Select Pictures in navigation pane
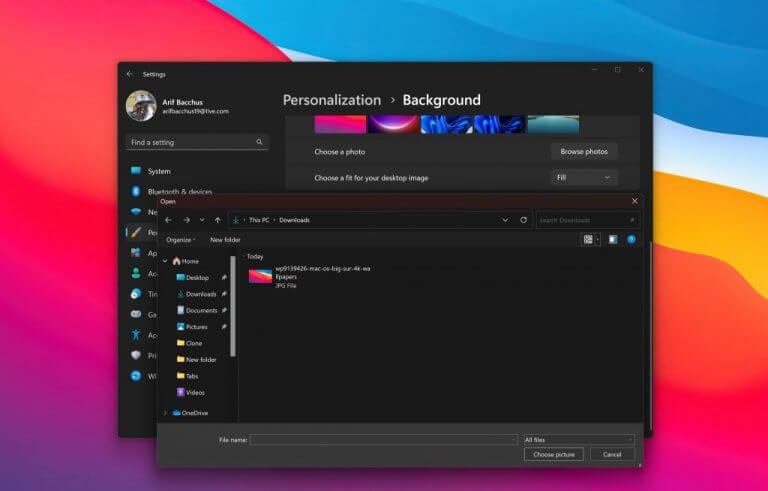The width and height of the screenshot is (768, 491). (x=192, y=327)
